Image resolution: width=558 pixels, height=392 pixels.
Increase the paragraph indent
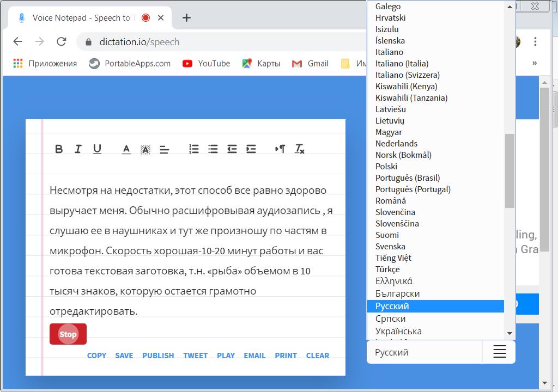pos(251,149)
